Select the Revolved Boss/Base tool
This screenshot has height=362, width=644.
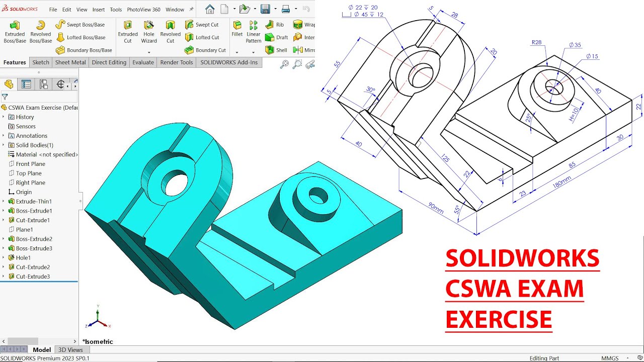coord(41,32)
